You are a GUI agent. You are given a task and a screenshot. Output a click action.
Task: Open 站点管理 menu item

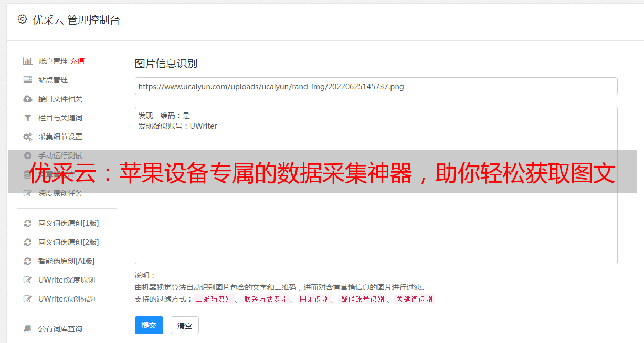[x=53, y=80]
